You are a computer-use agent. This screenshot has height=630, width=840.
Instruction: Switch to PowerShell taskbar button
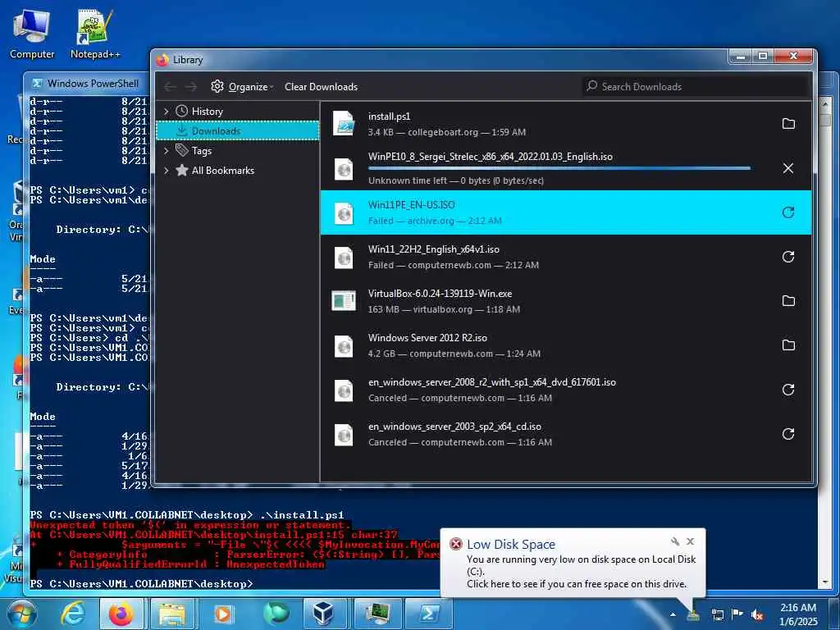(427, 614)
